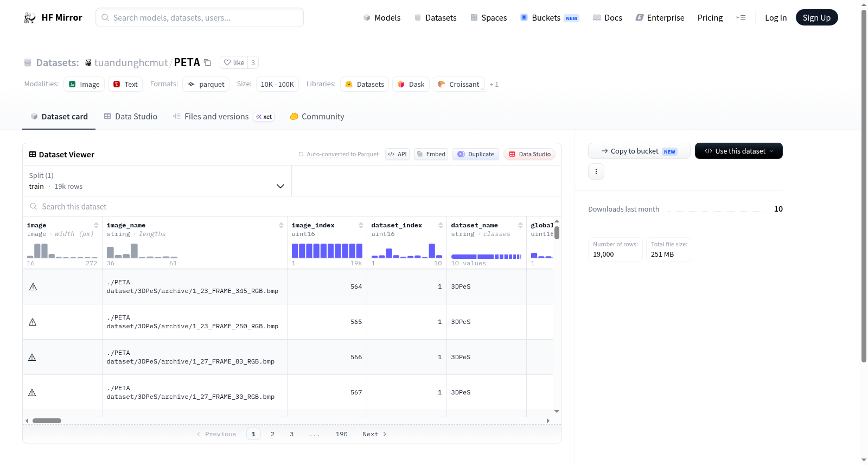
Task: Open the navigation overflow menu icon
Action: click(741, 18)
